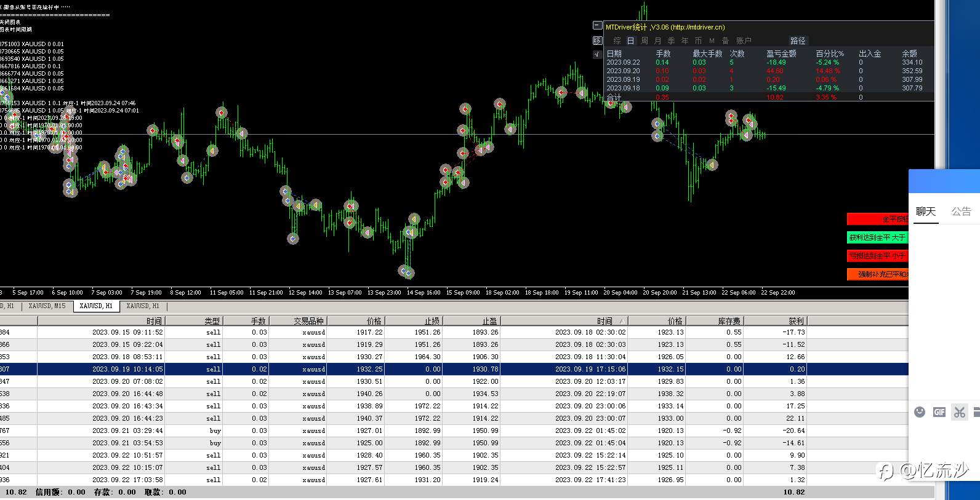The image size is (980, 500).
Task: Select the rightmost XAUUSD,H1 chart tab
Action: point(143,306)
